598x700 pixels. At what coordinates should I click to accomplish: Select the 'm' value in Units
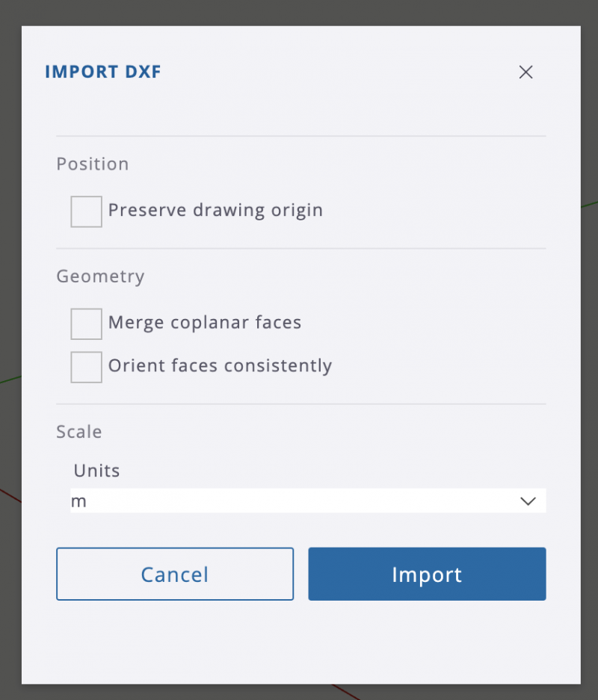coord(79,501)
